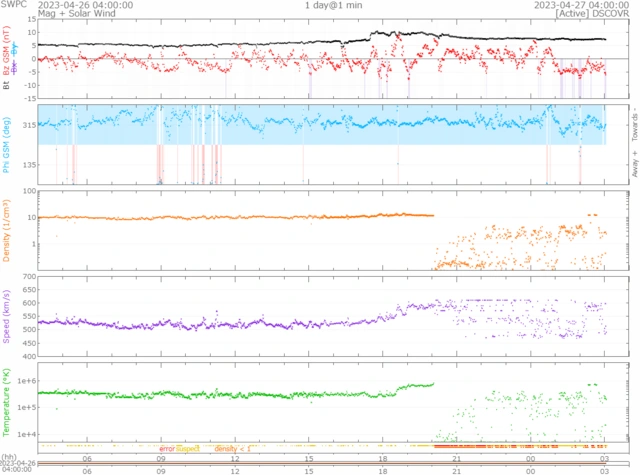Click the yellow 'suspect' legend entry
The width and height of the screenshot is (640, 475).
(x=189, y=449)
